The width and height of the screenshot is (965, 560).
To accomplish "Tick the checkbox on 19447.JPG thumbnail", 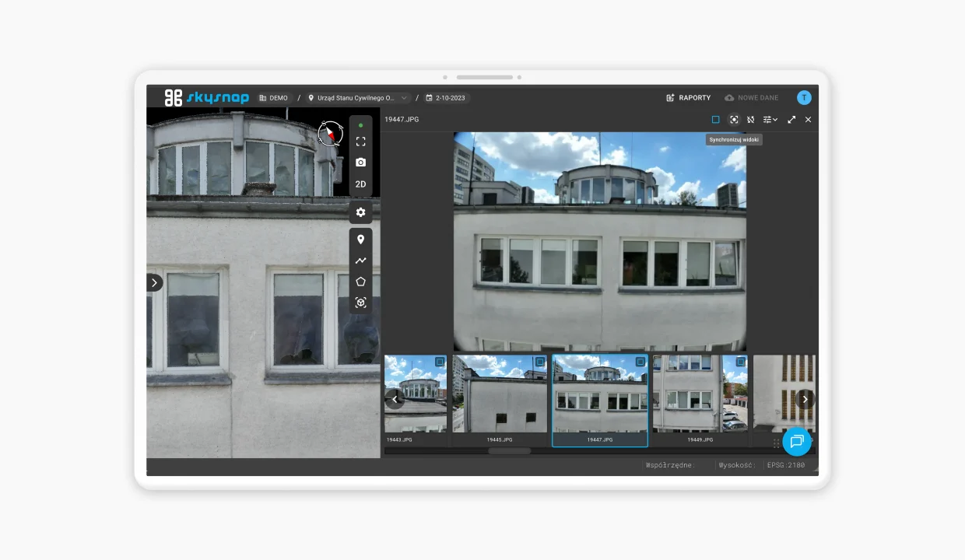I will tap(640, 362).
